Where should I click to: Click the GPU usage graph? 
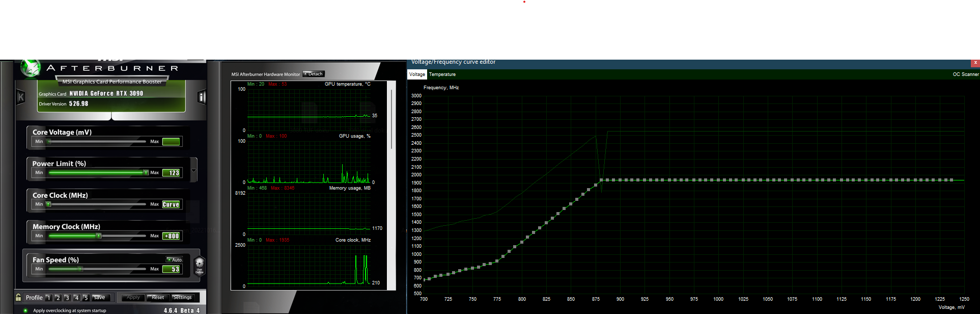pos(309,162)
